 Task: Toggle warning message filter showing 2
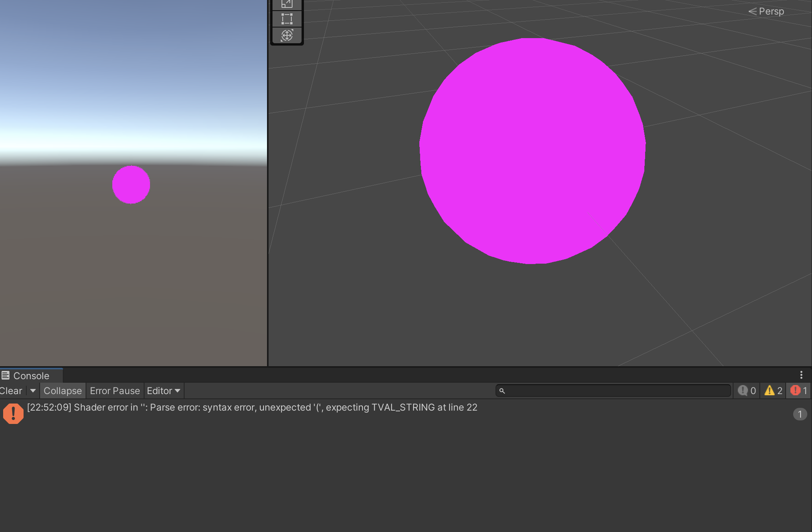[773, 391]
